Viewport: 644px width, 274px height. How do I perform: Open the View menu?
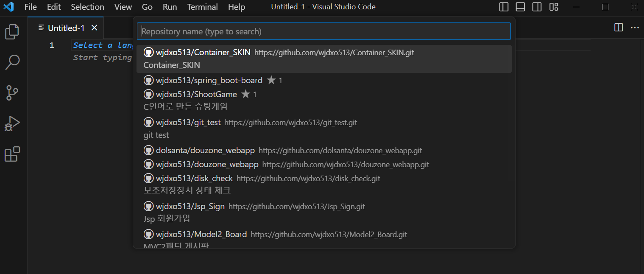123,7
